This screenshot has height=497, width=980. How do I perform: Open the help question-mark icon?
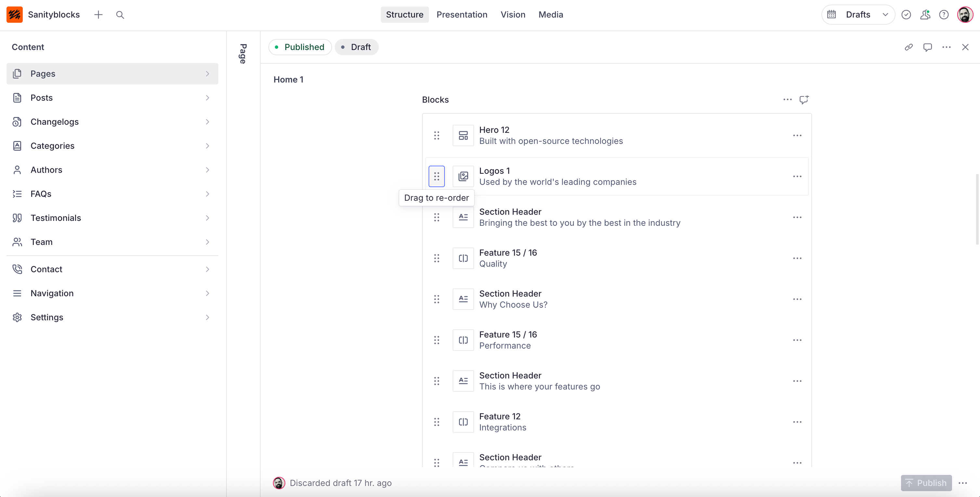[x=944, y=15]
